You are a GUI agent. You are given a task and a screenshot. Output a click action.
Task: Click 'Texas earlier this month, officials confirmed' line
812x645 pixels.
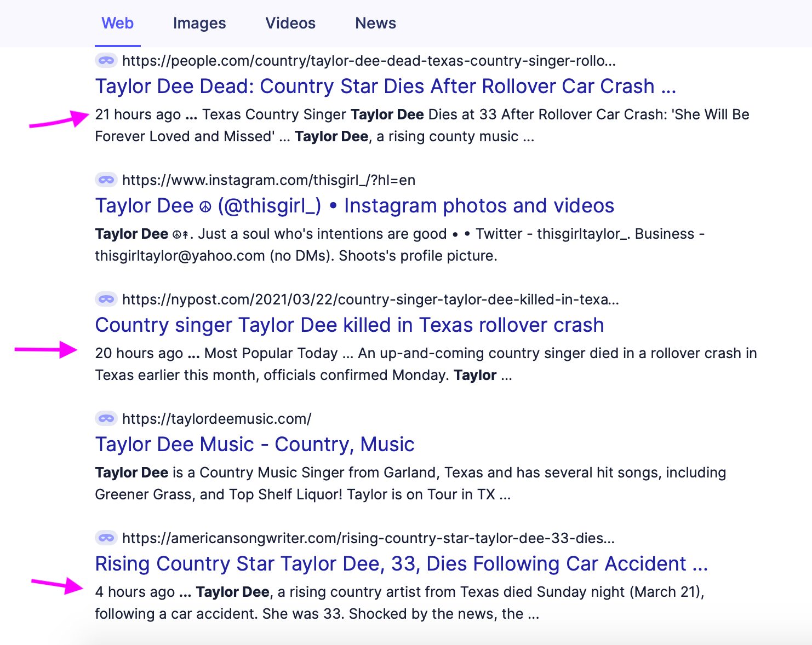[304, 375]
